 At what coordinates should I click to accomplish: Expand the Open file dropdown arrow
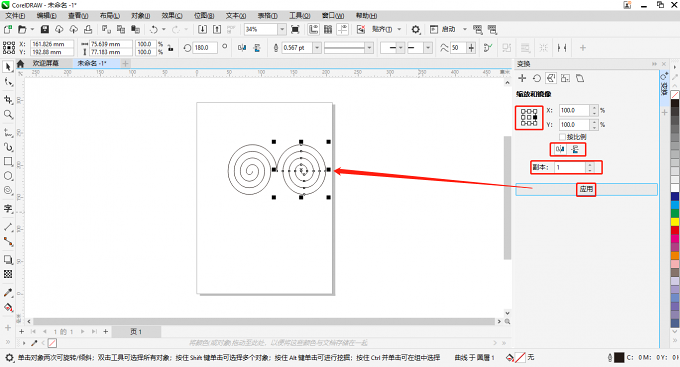[32, 29]
